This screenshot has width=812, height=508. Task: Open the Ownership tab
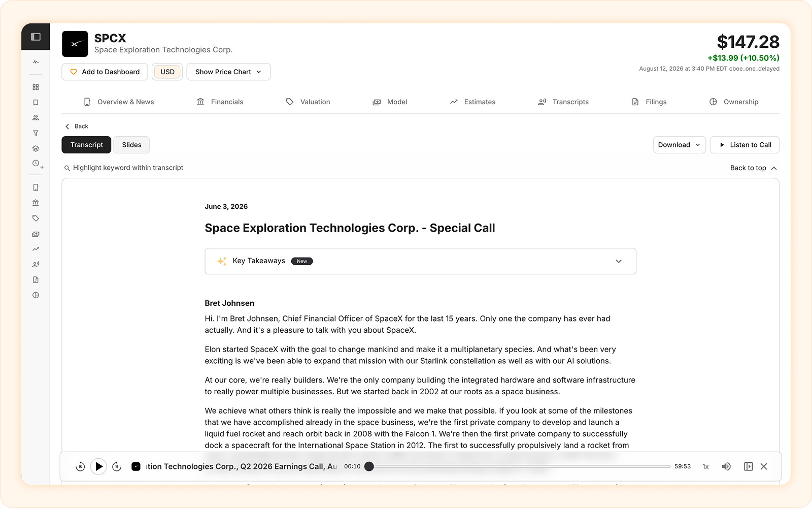734,102
